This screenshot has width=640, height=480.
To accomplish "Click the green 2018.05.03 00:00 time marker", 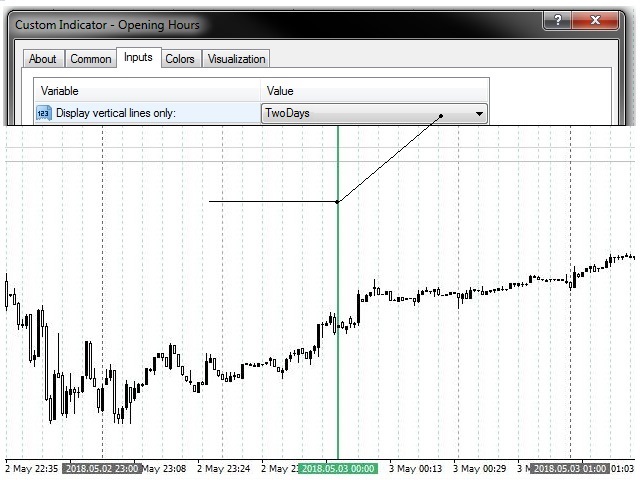I will tap(338, 469).
